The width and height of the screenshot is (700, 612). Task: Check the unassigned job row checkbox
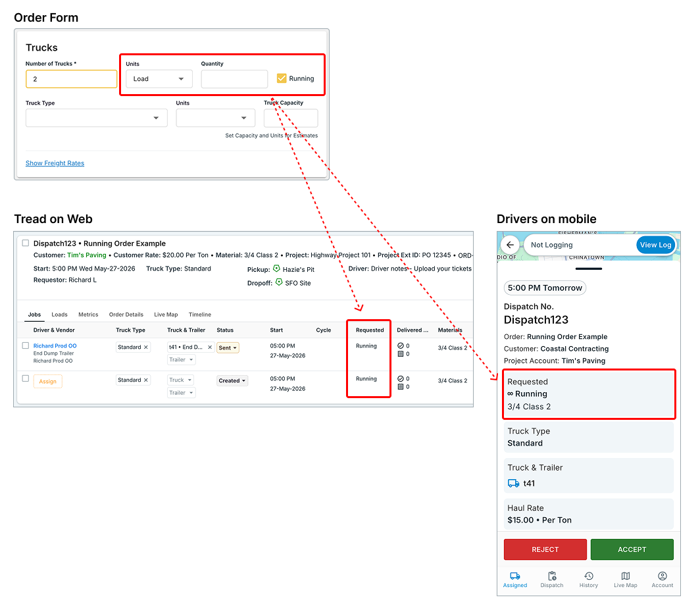coord(26,378)
